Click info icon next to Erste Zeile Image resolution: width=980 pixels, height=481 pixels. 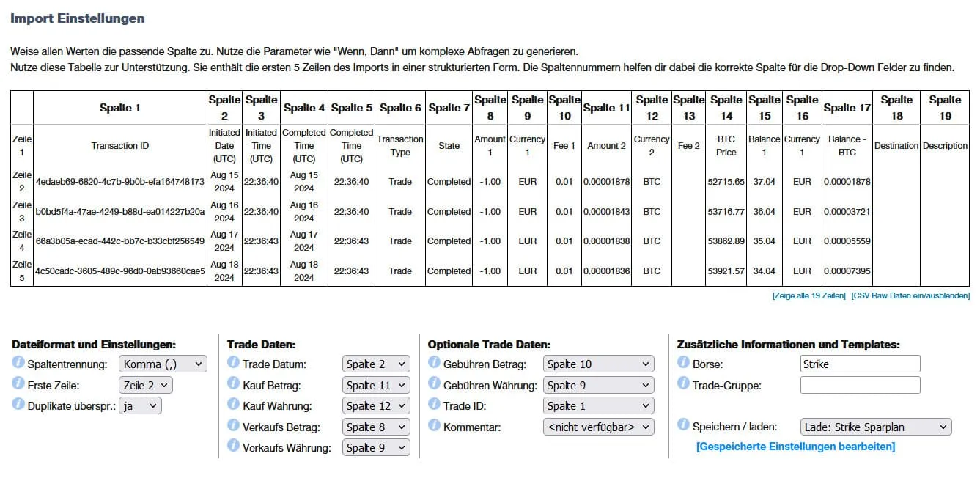18,384
